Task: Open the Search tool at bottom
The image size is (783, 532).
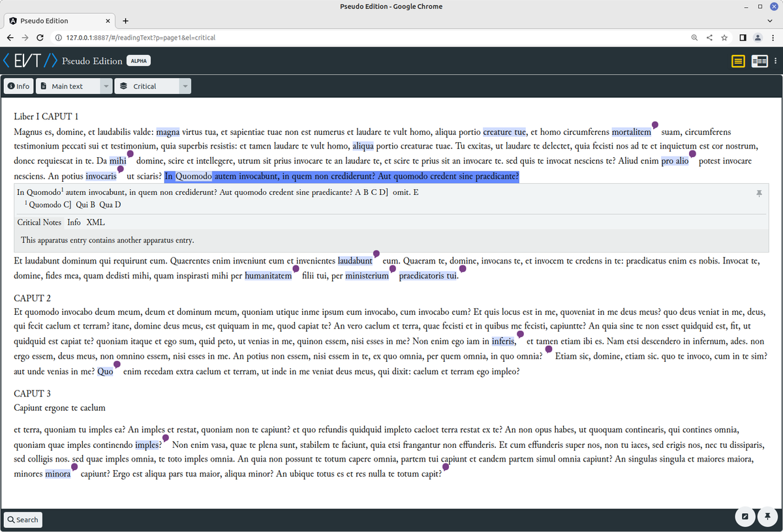Action: tap(23, 520)
